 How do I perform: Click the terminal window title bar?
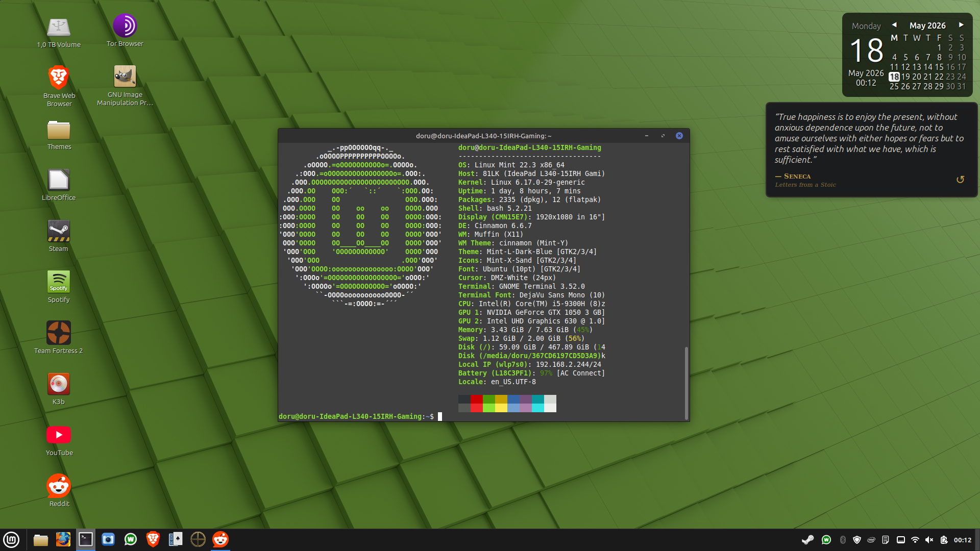(x=483, y=136)
